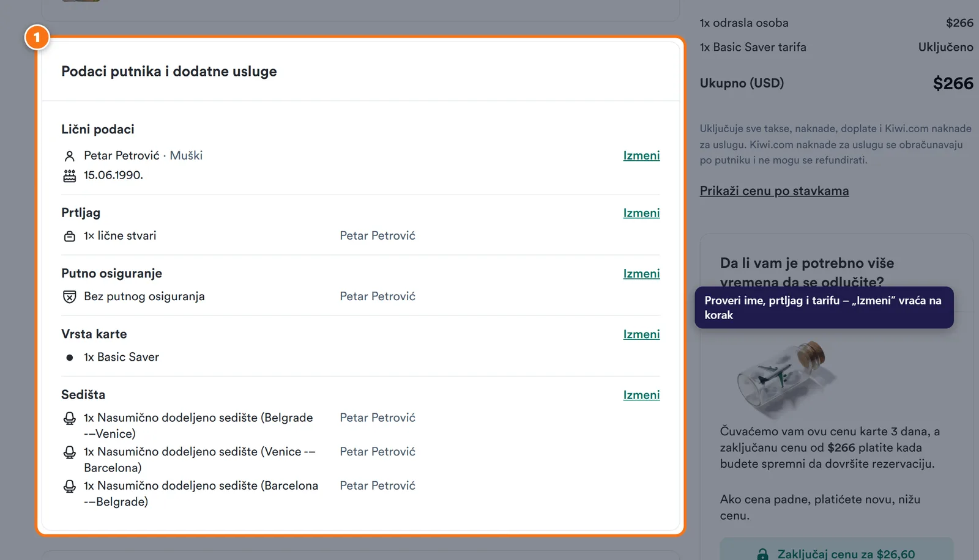Click the Uključeno value for Basic Saver tarifa
This screenshot has height=560, width=979.
coord(945,47)
